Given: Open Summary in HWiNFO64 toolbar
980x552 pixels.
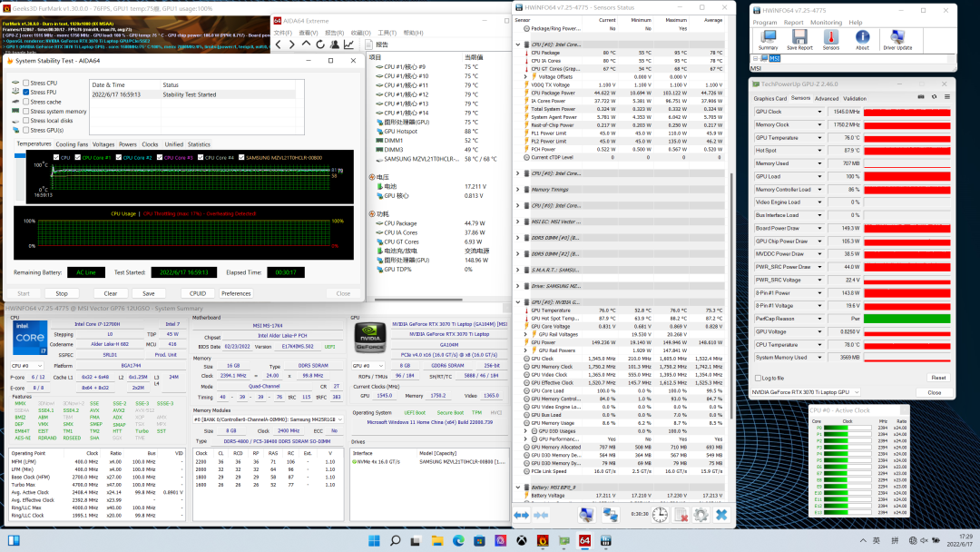Looking at the screenshot, I should (x=768, y=40).
